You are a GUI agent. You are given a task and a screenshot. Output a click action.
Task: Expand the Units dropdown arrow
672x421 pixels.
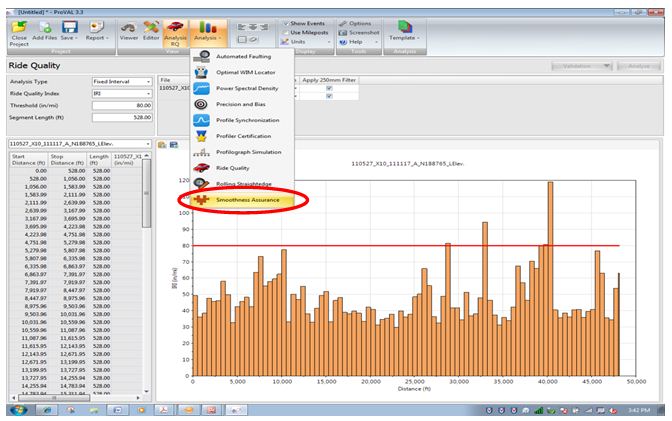[329, 42]
